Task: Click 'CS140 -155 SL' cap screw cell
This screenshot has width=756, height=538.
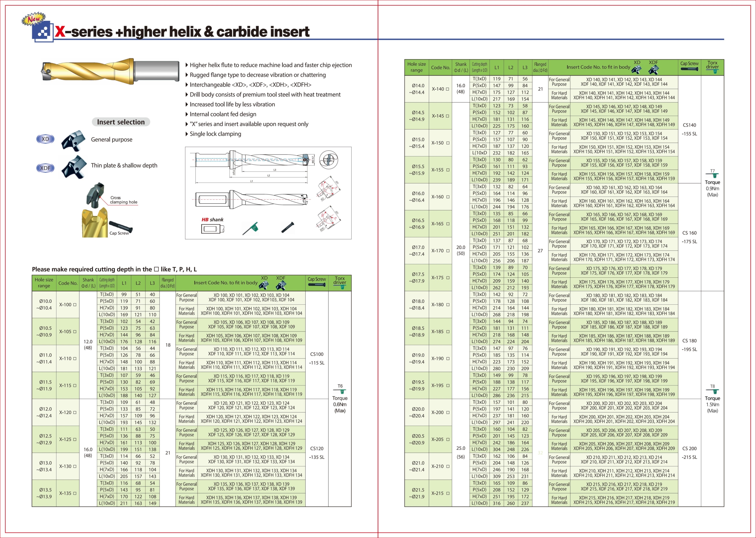Action: pyautogui.click(x=690, y=129)
